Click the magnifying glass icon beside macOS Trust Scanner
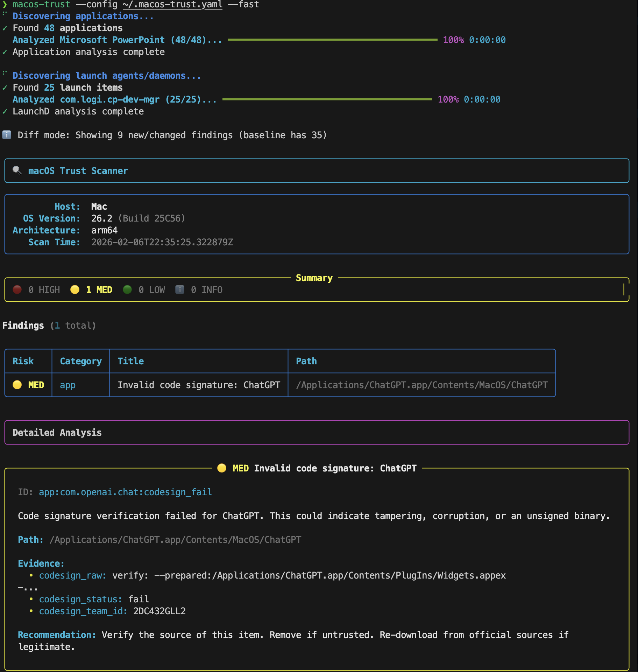The image size is (638, 672). coord(17,170)
